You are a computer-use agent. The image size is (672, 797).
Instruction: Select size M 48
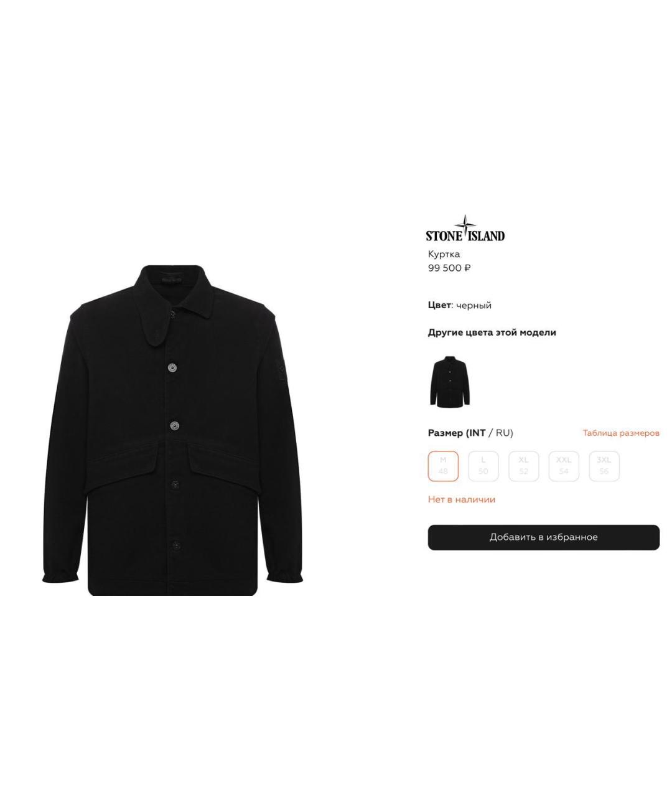pyautogui.click(x=443, y=466)
